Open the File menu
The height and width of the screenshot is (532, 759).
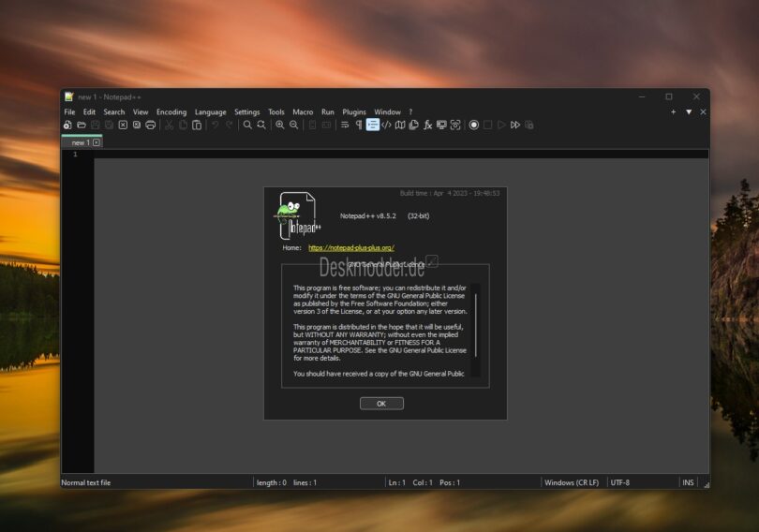coord(69,111)
